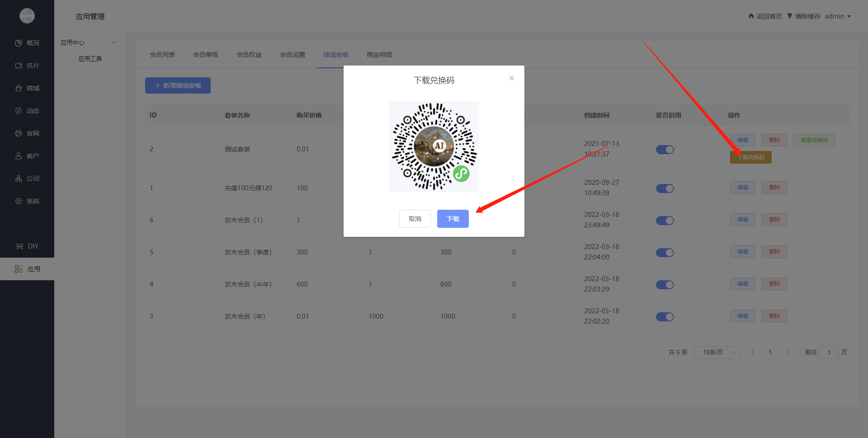The height and width of the screenshot is (438, 868).
Task: Click 编辑 for 农夫会员（年） row
Action: click(x=743, y=316)
